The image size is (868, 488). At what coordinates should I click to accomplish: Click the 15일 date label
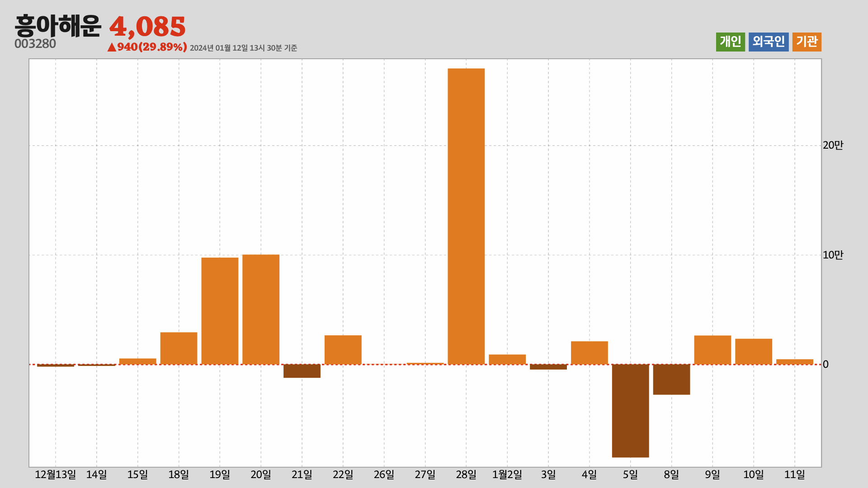tap(137, 475)
